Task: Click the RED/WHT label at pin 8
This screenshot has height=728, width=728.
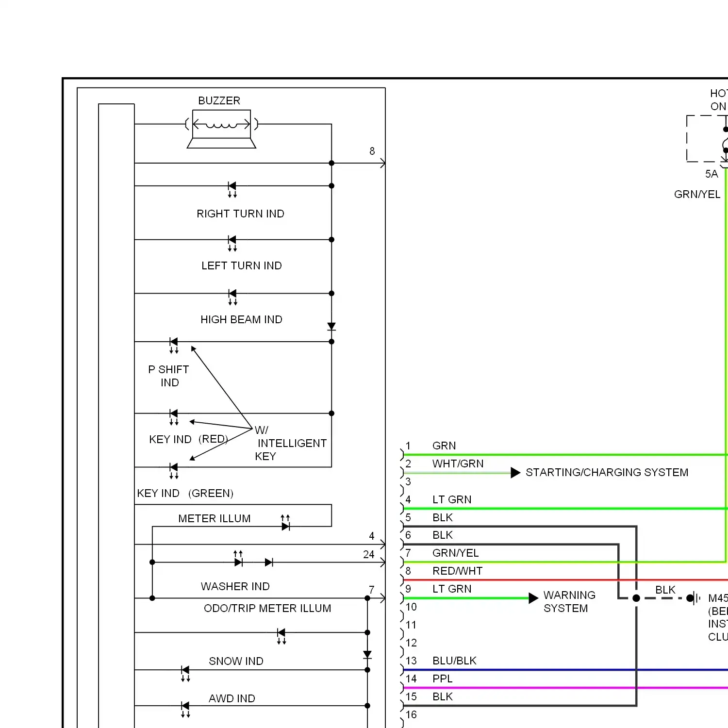Action: point(457,571)
